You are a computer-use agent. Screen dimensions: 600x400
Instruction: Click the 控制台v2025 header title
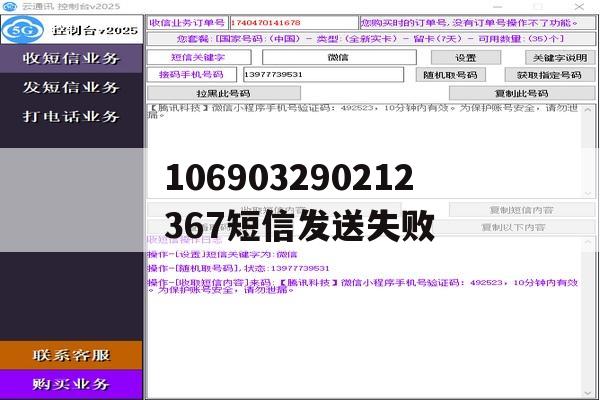point(95,30)
